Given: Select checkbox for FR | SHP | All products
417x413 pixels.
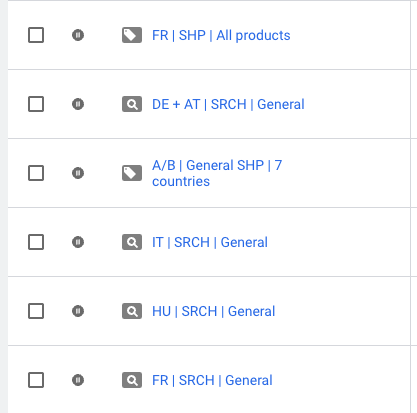Looking at the screenshot, I should (36, 35).
